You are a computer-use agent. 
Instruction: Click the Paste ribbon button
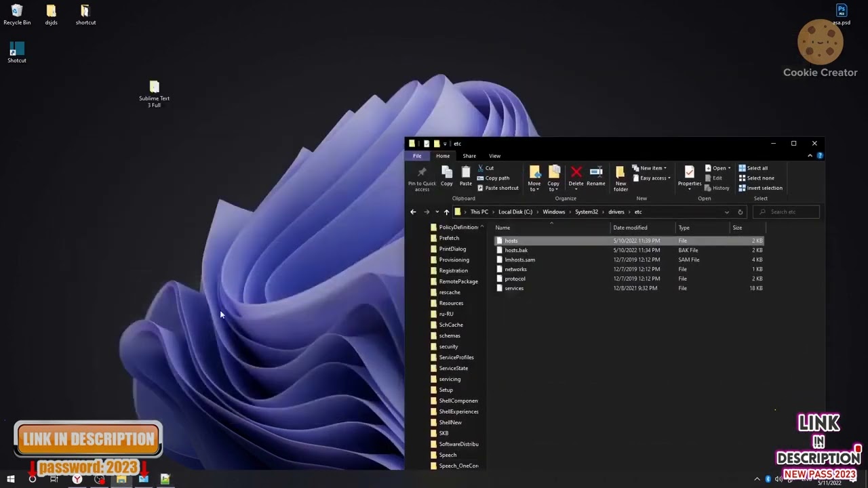[465, 176]
